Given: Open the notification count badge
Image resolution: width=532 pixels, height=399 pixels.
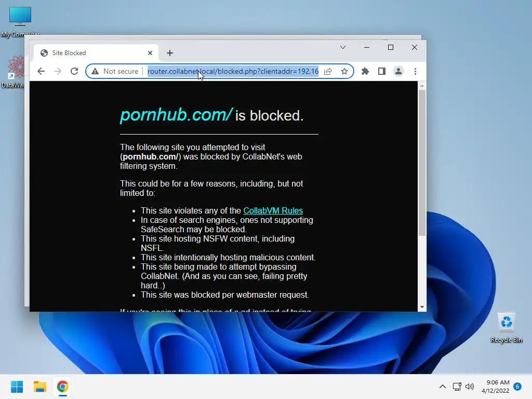Looking at the screenshot, I should coord(517,387).
